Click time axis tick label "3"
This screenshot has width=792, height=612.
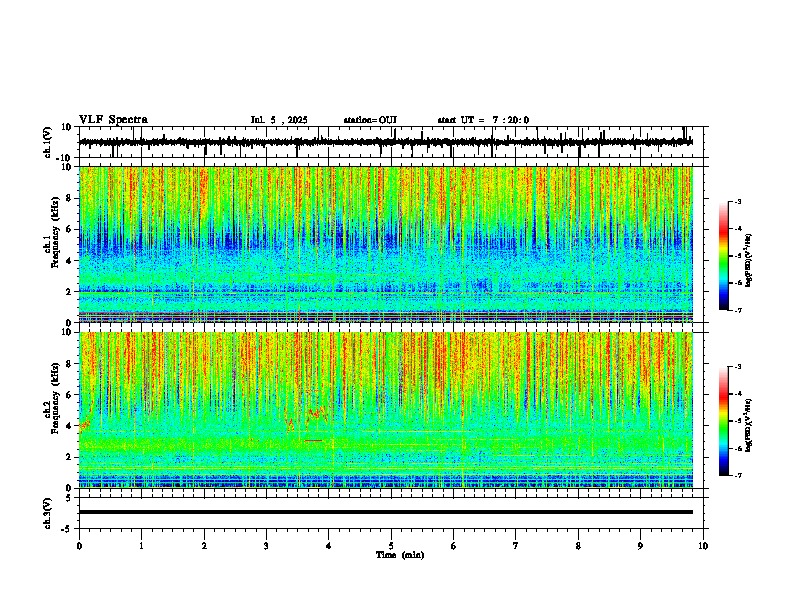pyautogui.click(x=266, y=546)
